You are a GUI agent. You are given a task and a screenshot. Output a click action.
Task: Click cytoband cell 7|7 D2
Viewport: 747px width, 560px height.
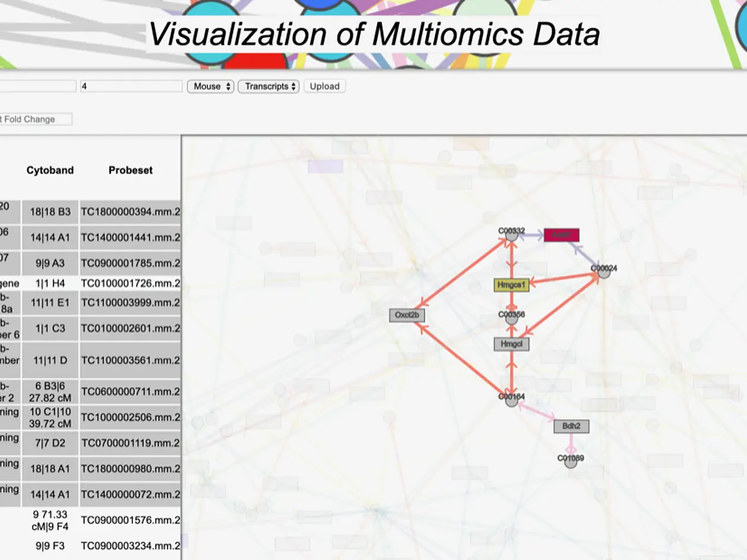point(50,443)
